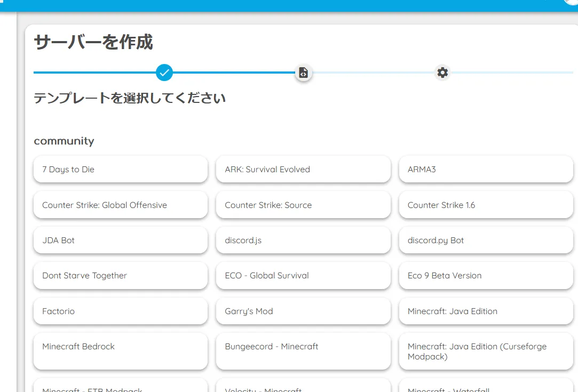
Task: Select the Minecraft Bedrock template
Action: pos(120,351)
